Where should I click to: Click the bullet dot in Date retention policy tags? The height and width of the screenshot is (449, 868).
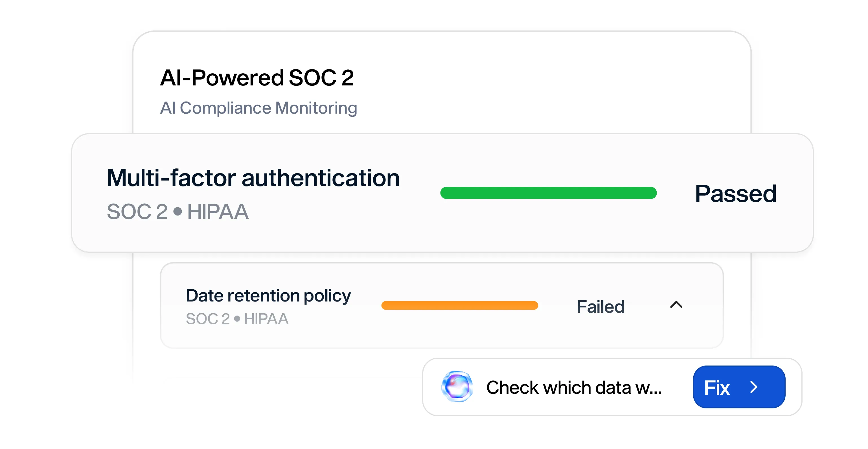(237, 319)
